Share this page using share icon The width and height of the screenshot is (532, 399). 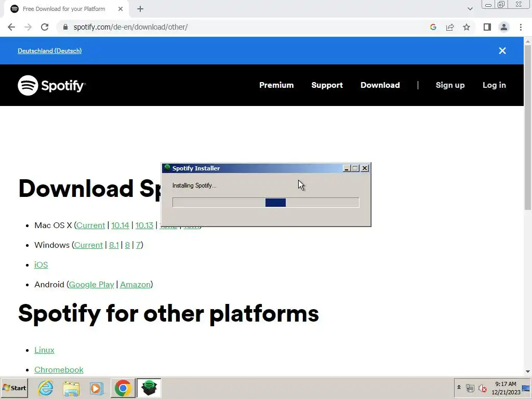point(450,27)
